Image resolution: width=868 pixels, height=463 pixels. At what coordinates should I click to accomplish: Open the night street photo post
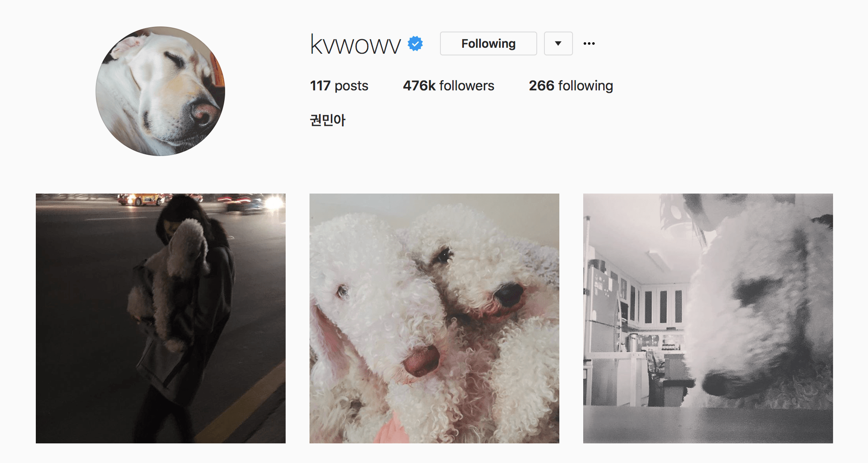pos(161,318)
